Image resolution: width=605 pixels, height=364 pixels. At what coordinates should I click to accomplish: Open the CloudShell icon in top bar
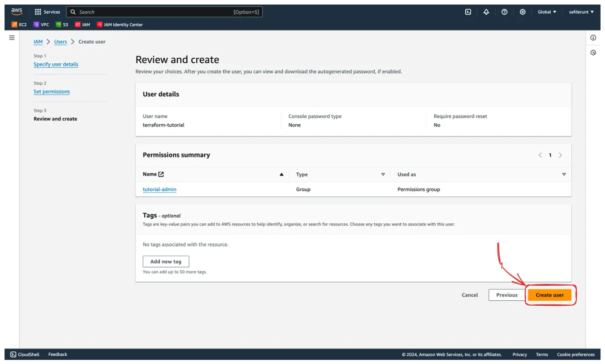coord(468,12)
